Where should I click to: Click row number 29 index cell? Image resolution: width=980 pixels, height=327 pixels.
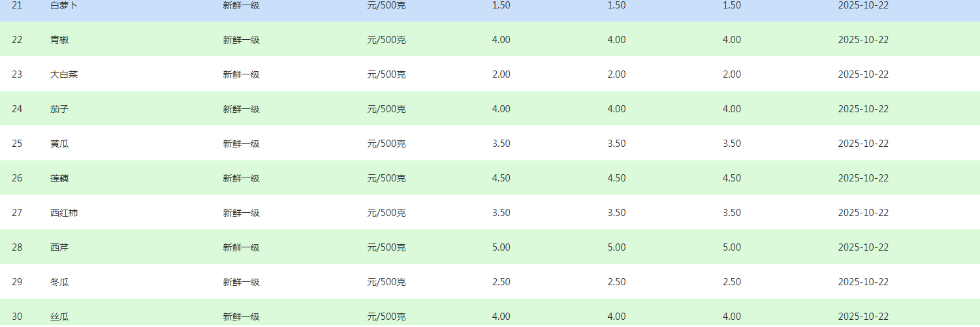tap(17, 282)
